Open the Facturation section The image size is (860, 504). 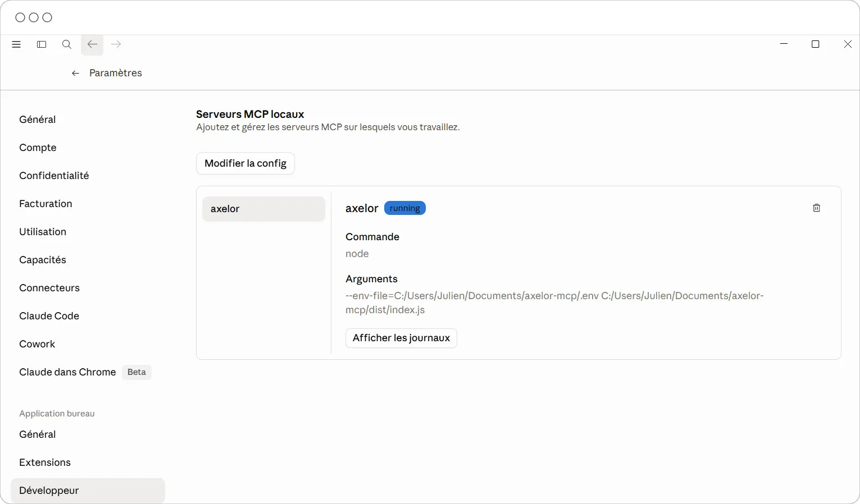click(x=45, y=204)
